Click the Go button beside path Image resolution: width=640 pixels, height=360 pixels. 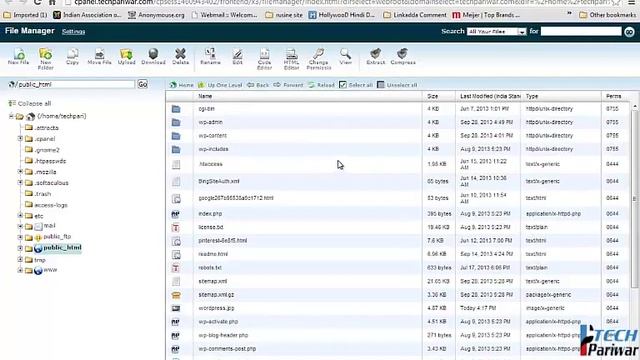142,84
